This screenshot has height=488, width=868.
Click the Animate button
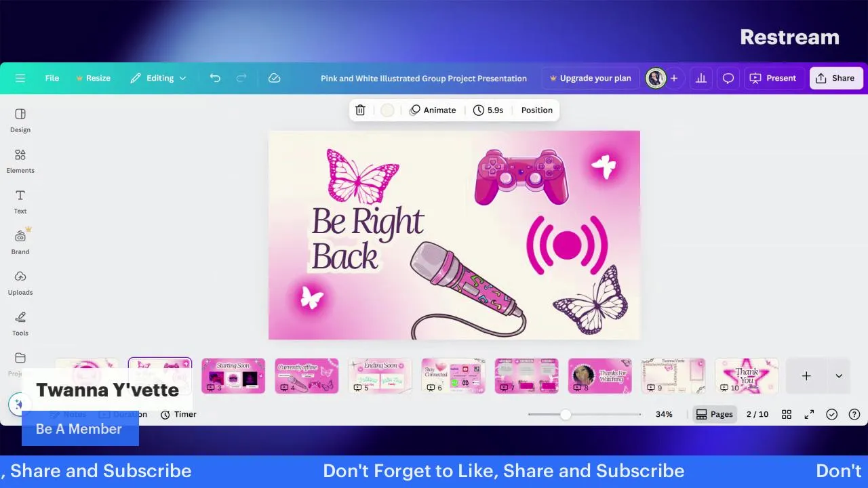tap(433, 110)
